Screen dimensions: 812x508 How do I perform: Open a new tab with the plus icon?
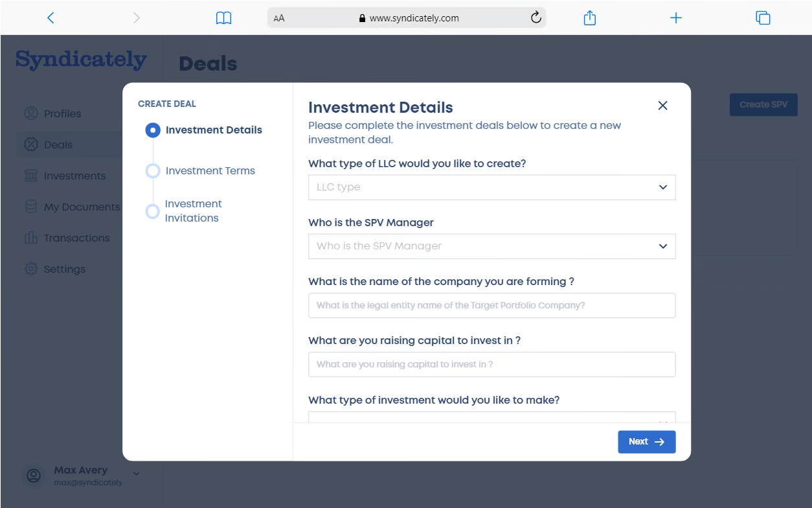click(x=676, y=18)
